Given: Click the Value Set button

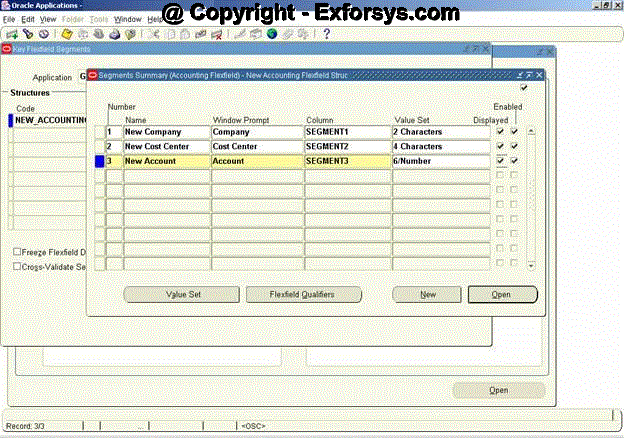Looking at the screenshot, I should click(183, 295).
